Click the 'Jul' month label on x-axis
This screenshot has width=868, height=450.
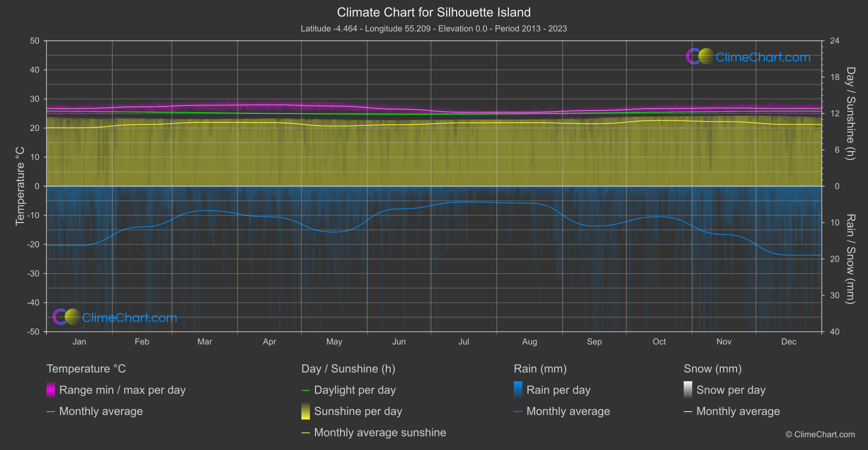tap(464, 341)
